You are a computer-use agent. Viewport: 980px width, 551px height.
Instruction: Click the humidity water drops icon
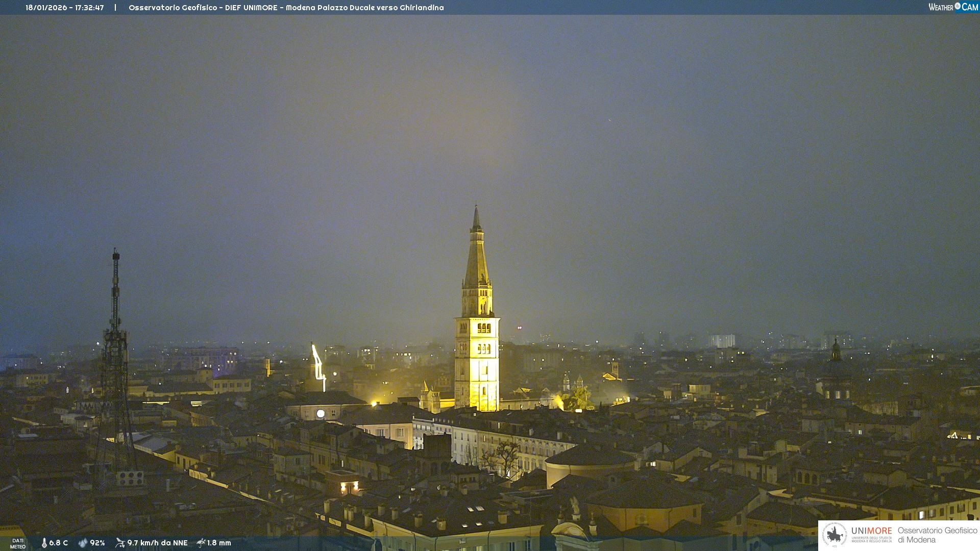coord(83,543)
